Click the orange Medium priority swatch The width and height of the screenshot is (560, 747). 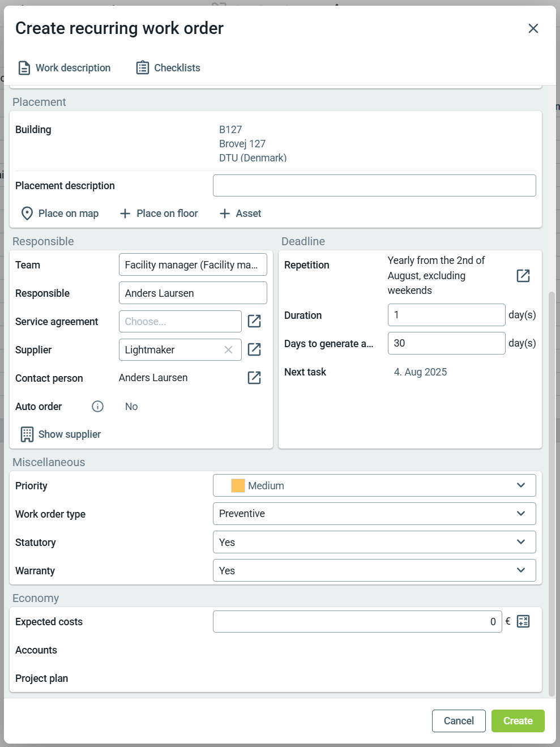point(238,486)
